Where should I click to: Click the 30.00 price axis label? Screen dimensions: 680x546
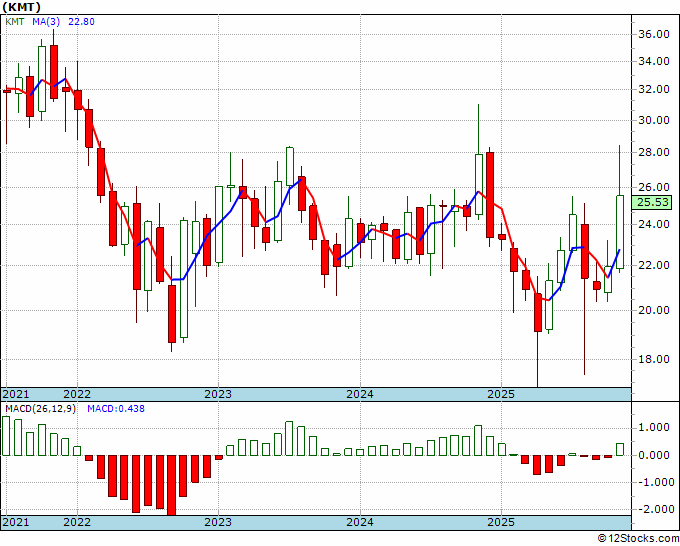click(654, 120)
